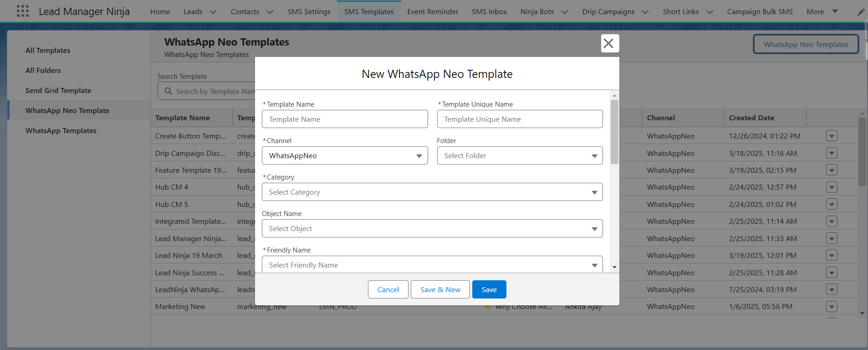
Task: Click the Save & New button
Action: point(440,289)
